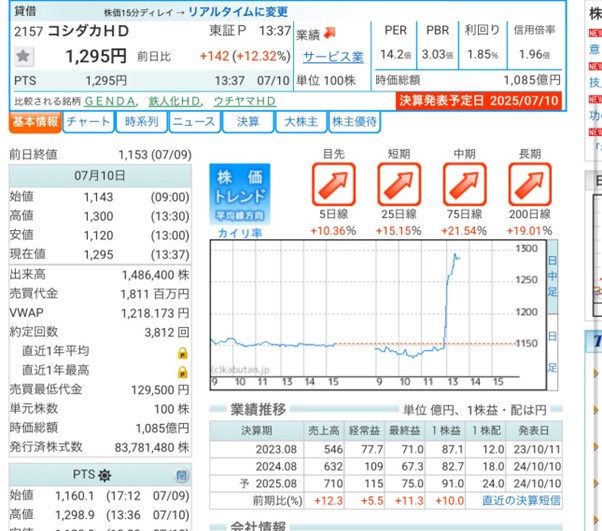Open compared stock GENDA link

[x=110, y=101]
